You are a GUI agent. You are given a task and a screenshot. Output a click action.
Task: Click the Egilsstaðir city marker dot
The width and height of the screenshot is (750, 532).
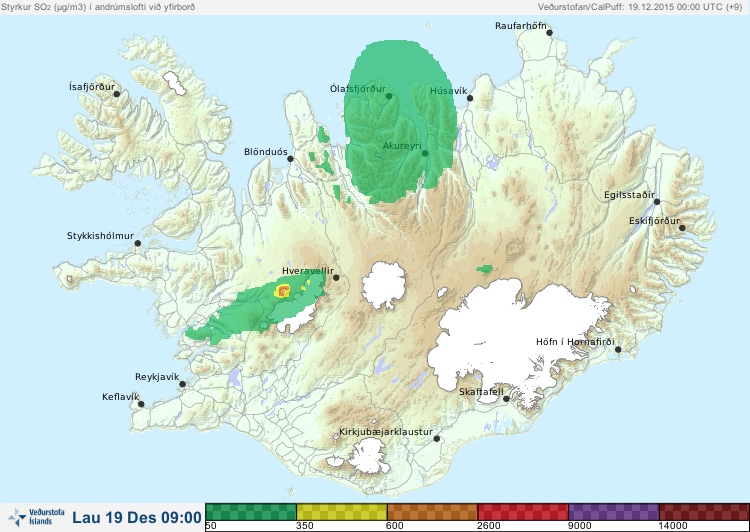(657, 202)
